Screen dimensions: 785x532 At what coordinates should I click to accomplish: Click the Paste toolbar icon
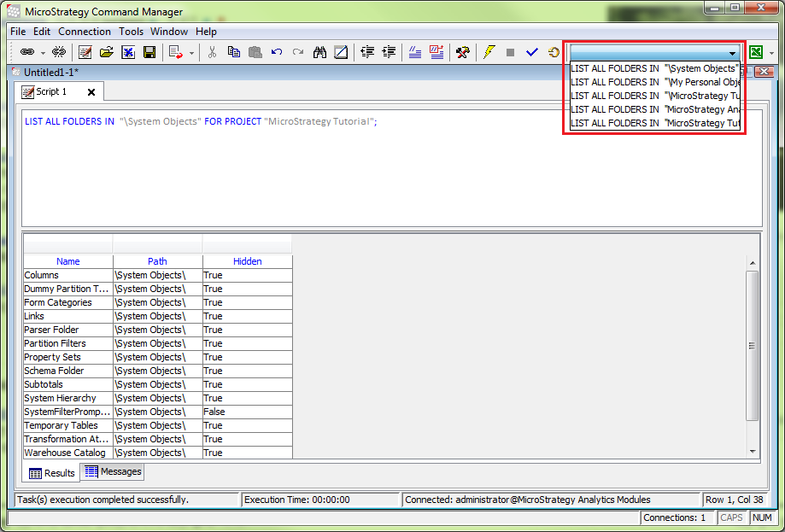click(x=255, y=51)
